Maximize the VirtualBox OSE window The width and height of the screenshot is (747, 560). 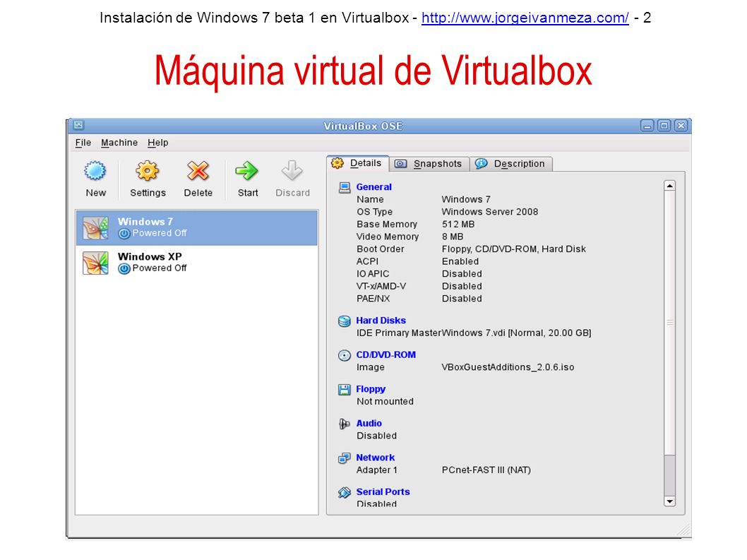click(664, 126)
